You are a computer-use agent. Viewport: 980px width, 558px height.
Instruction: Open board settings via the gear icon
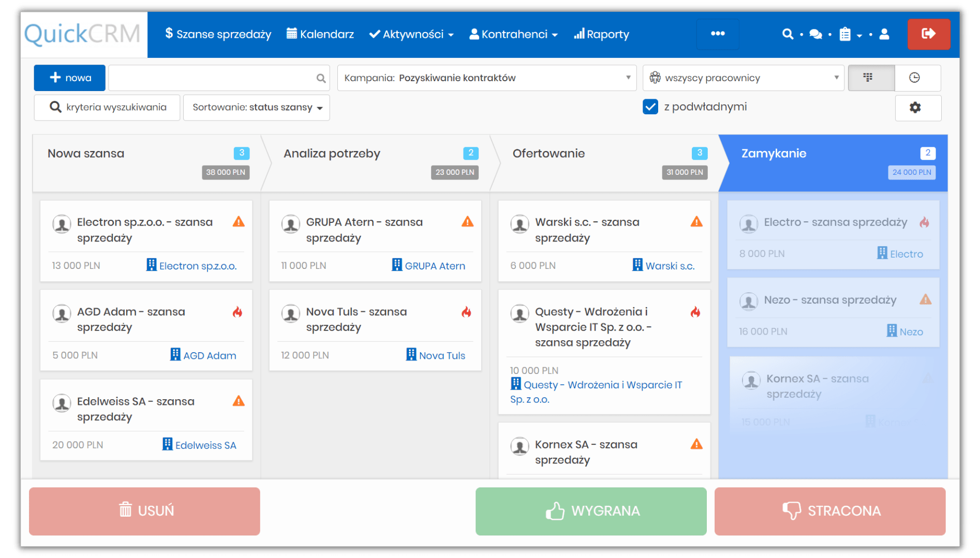pos(915,108)
